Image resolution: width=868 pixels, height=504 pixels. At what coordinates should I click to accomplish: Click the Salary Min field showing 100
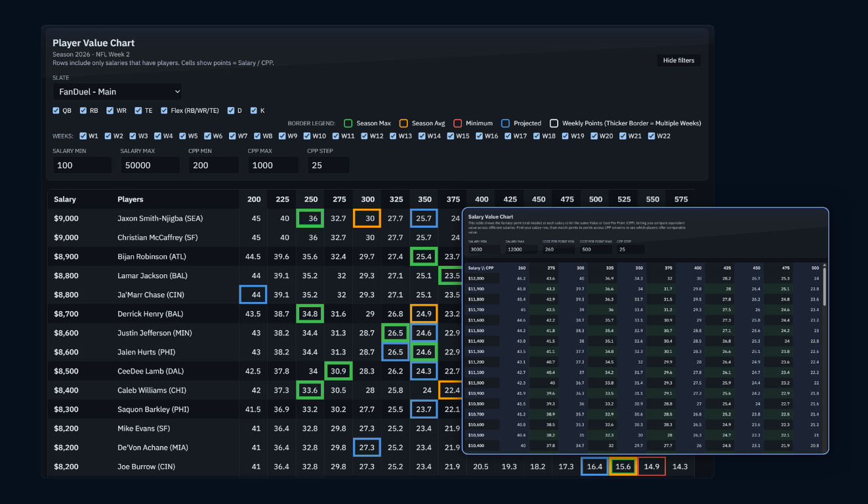(82, 165)
